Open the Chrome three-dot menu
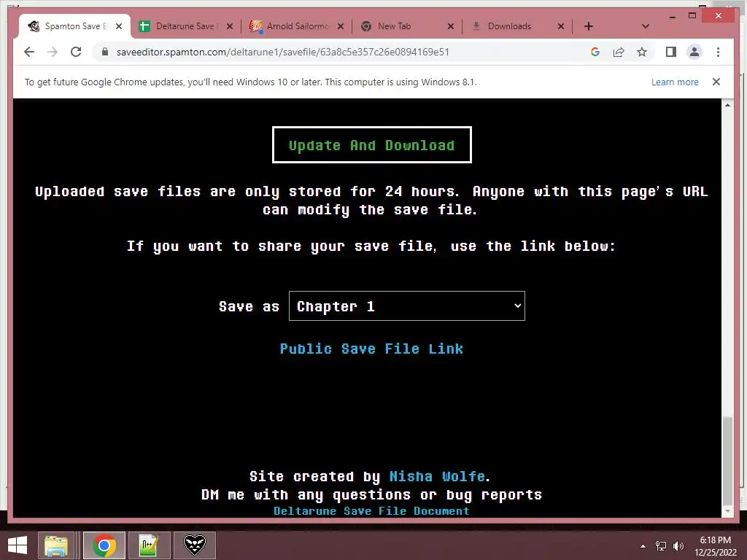The image size is (747, 560). (x=718, y=52)
